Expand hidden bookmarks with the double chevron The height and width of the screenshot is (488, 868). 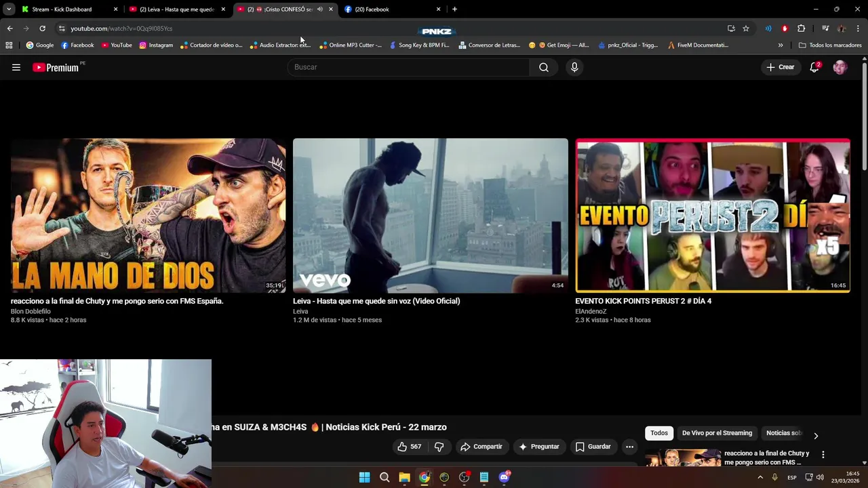tap(781, 45)
